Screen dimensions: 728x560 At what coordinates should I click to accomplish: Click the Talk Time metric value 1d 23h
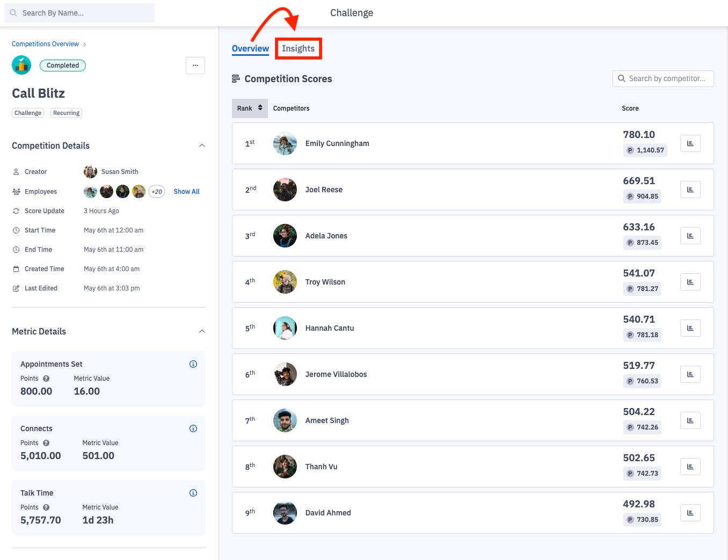(98, 520)
